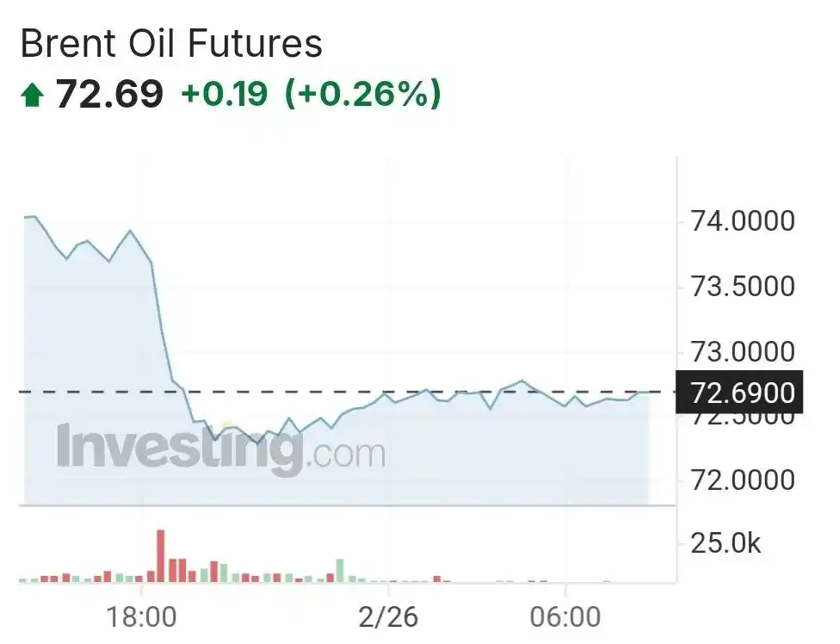Click the 72.0000 price axis label
The image size is (840, 644).
743,480
